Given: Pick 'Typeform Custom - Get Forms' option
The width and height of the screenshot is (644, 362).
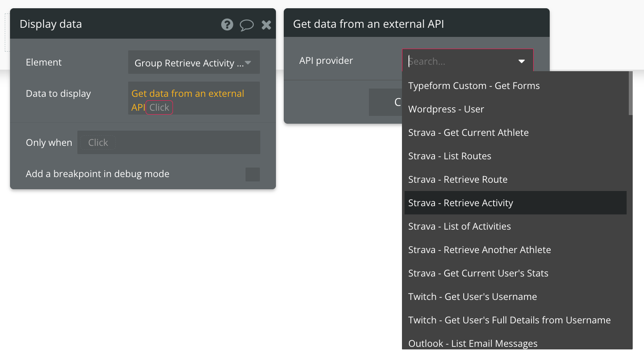Looking at the screenshot, I should tap(474, 86).
